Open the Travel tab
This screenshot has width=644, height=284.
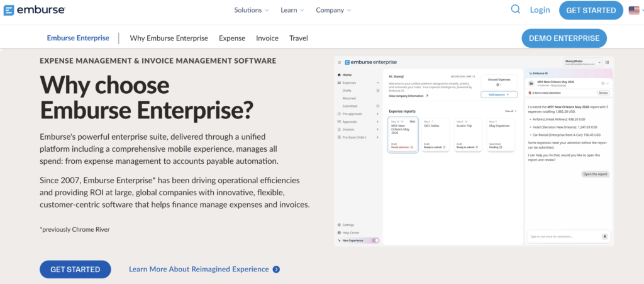[299, 38]
